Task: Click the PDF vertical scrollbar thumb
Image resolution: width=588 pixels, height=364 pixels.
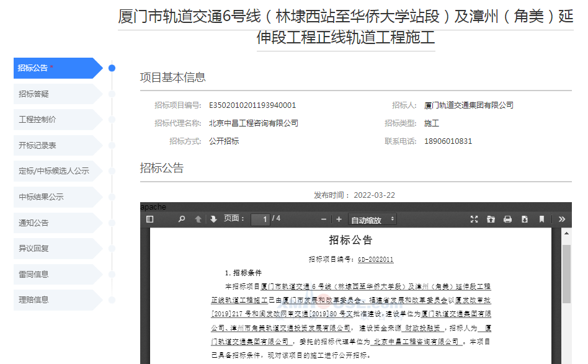Action: click(x=566, y=273)
